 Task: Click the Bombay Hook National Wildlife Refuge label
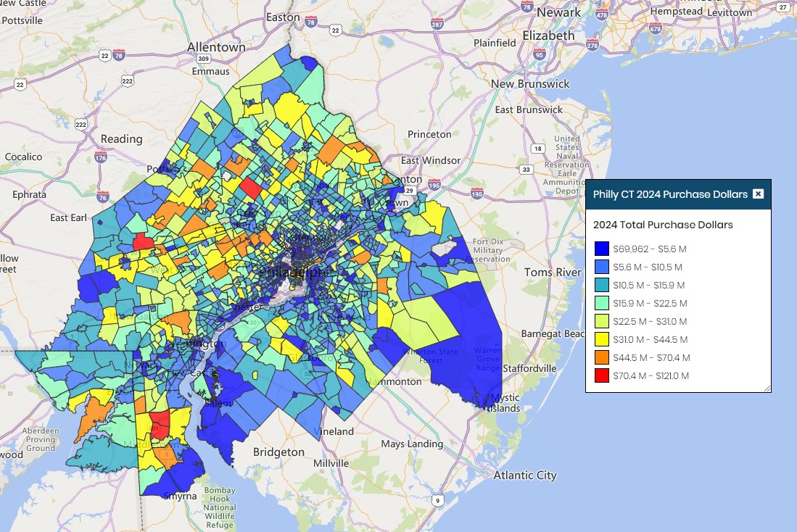point(220,507)
